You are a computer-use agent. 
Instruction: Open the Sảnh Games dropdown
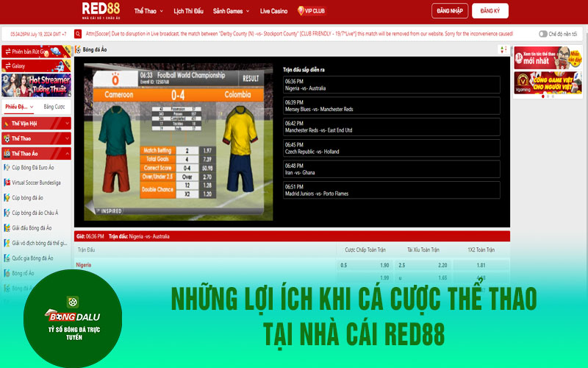pos(231,11)
